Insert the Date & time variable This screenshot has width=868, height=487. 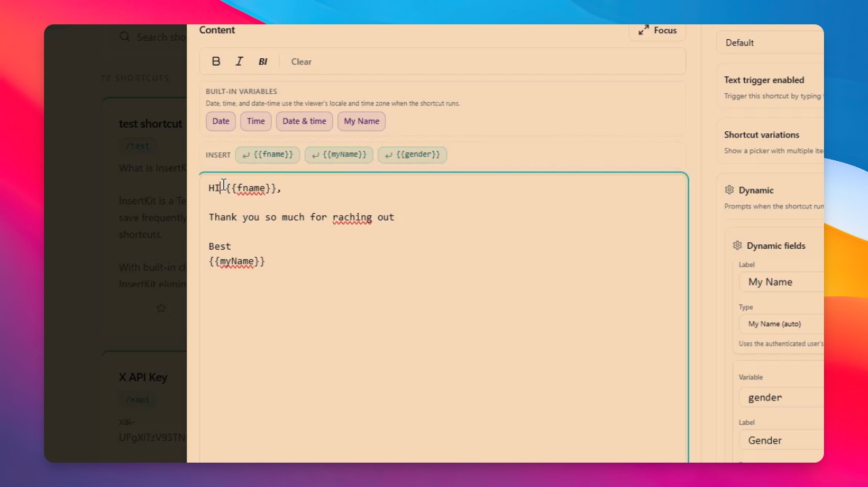304,121
